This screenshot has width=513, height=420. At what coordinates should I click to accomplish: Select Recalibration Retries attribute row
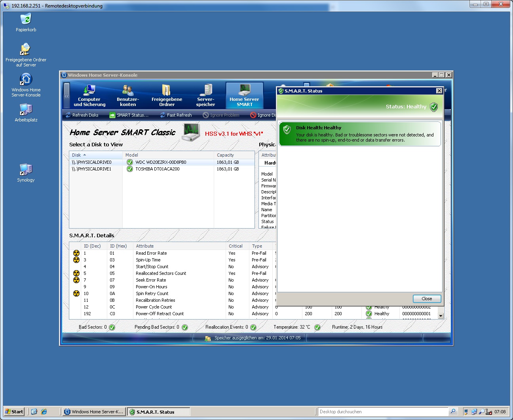click(x=173, y=300)
